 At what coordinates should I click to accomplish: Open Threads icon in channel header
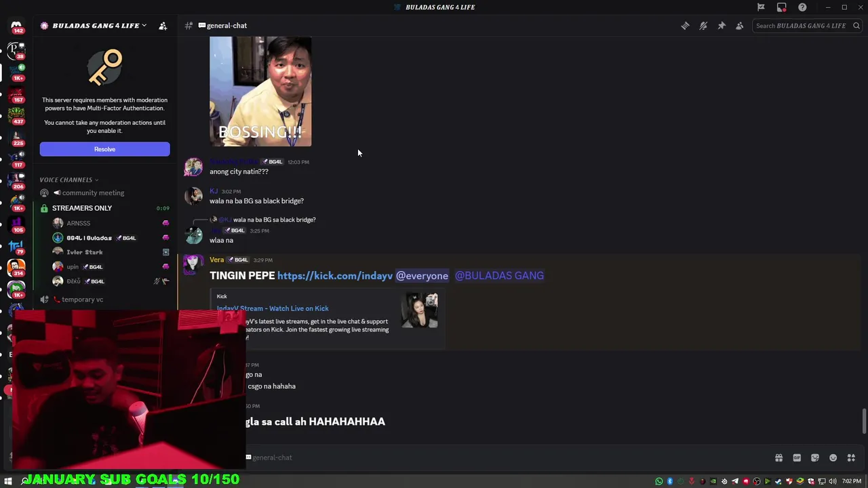[685, 26]
